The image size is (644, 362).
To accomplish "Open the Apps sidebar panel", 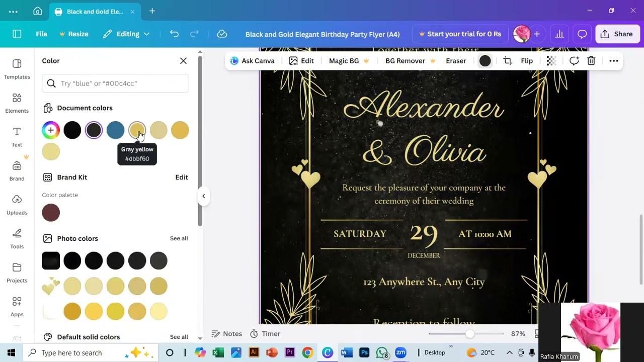I will pyautogui.click(x=17, y=307).
